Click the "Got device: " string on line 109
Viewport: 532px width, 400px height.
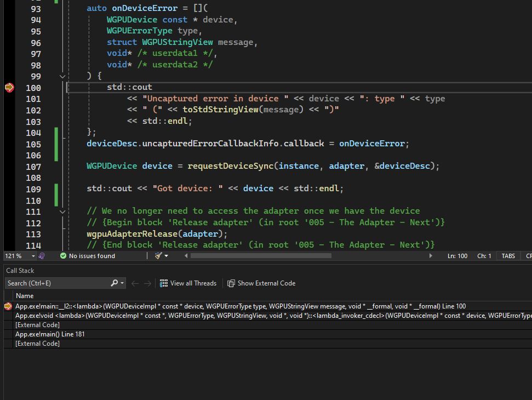tap(187, 188)
